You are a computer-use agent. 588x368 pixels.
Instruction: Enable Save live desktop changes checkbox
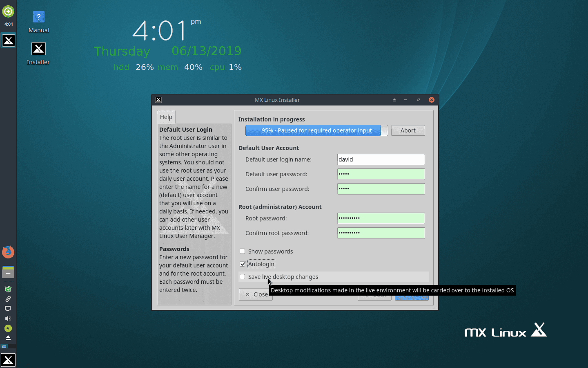(243, 277)
